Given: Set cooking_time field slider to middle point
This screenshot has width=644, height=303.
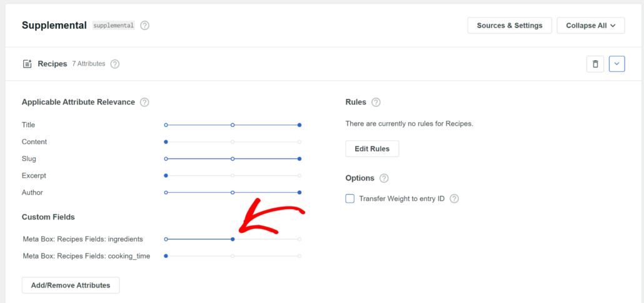Looking at the screenshot, I should click(x=233, y=256).
